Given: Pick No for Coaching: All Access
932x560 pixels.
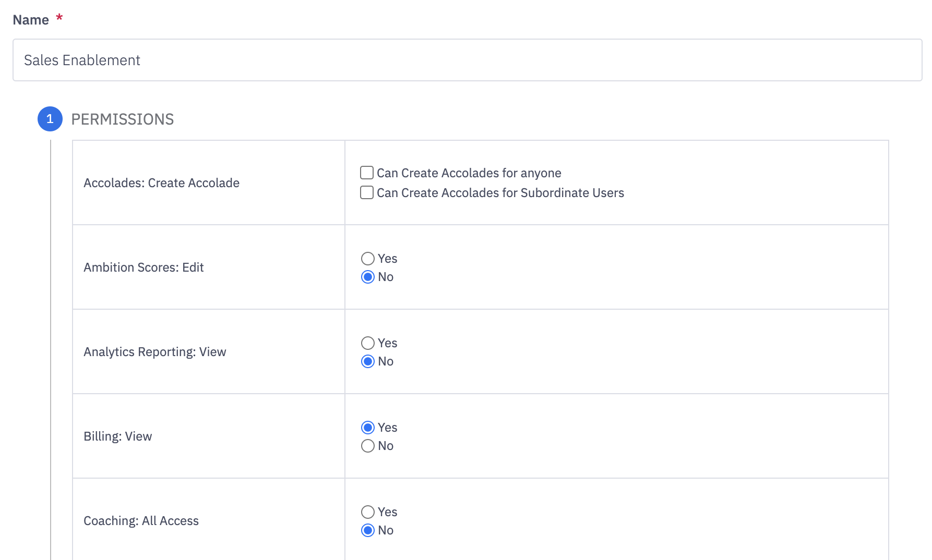Looking at the screenshot, I should (368, 530).
